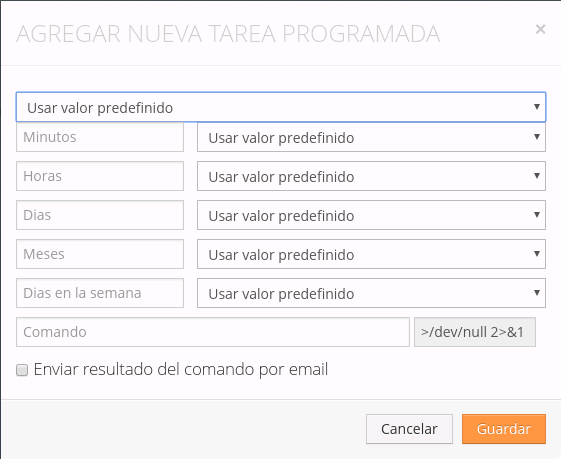Open the top preset value dropdown

(281, 107)
